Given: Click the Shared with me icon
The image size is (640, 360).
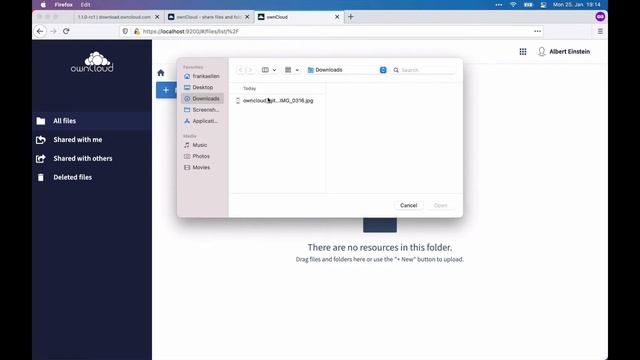Looking at the screenshot, I should tap(41, 140).
